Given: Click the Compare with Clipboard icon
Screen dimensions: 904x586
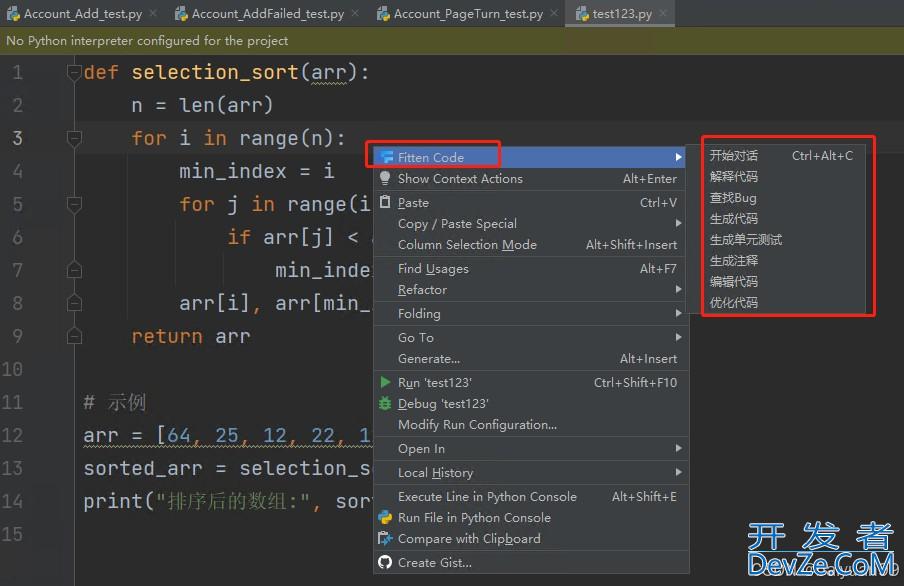Looking at the screenshot, I should tap(385, 538).
